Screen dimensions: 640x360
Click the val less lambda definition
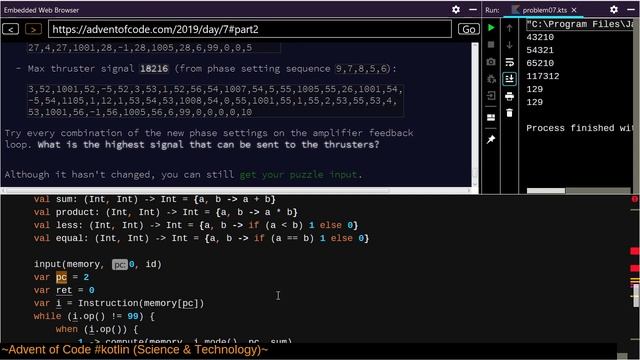[196, 225]
